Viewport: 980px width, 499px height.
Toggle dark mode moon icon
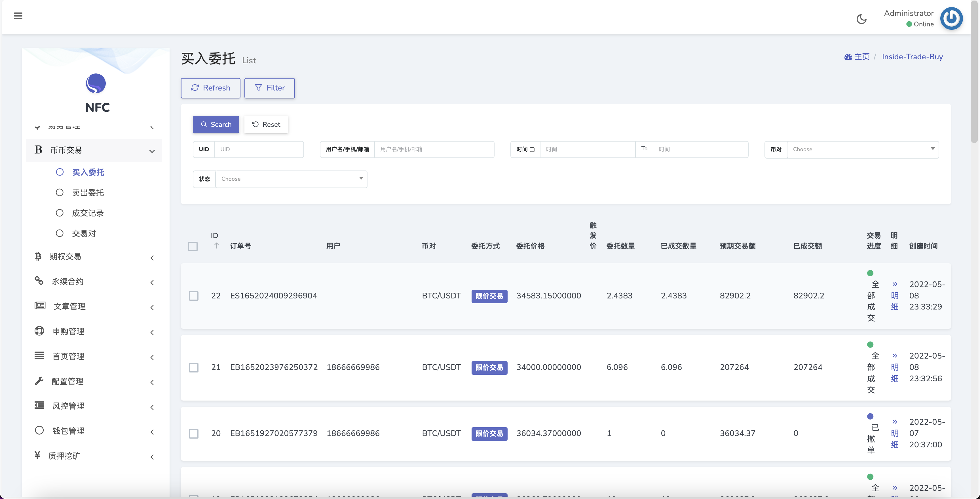coord(861,19)
